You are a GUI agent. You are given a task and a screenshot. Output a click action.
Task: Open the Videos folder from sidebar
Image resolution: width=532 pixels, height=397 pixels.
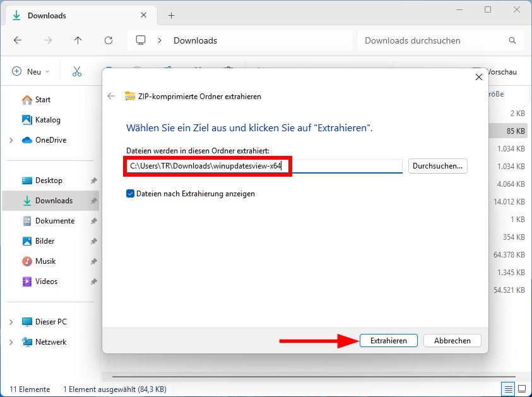click(44, 281)
